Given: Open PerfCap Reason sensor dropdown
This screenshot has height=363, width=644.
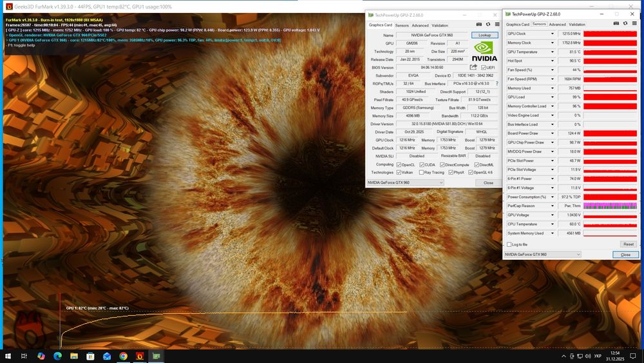Looking at the screenshot, I should coord(552,206).
